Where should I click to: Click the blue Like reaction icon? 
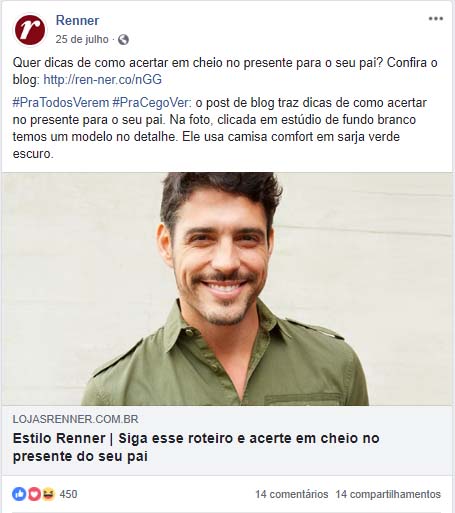[x=19, y=494]
